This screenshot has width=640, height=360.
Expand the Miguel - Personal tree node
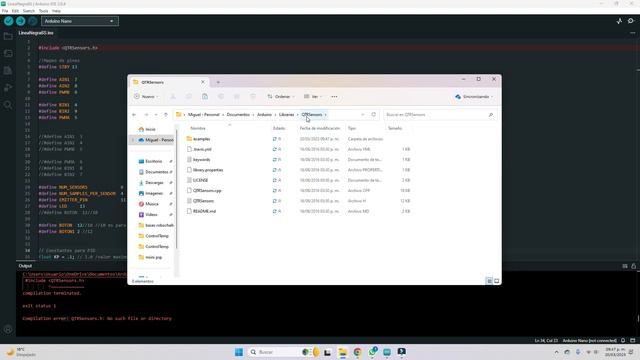[133, 140]
